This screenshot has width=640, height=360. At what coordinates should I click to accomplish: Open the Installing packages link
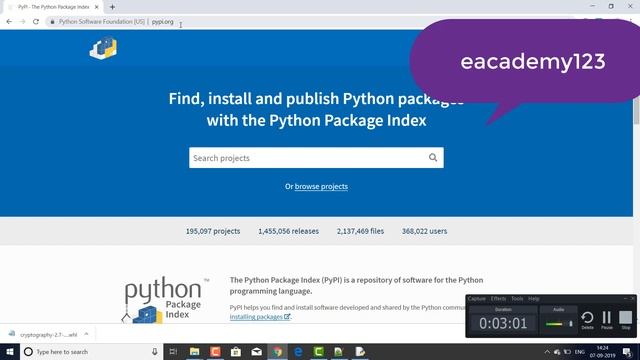click(x=260, y=317)
